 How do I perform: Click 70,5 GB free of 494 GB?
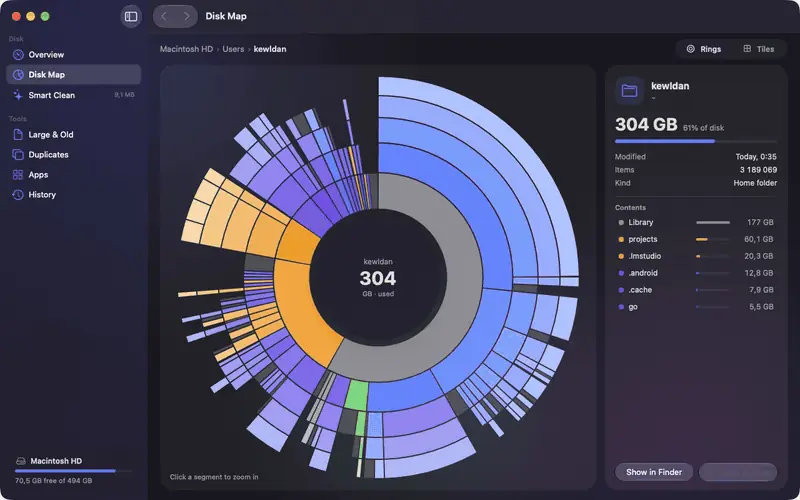[x=54, y=481]
